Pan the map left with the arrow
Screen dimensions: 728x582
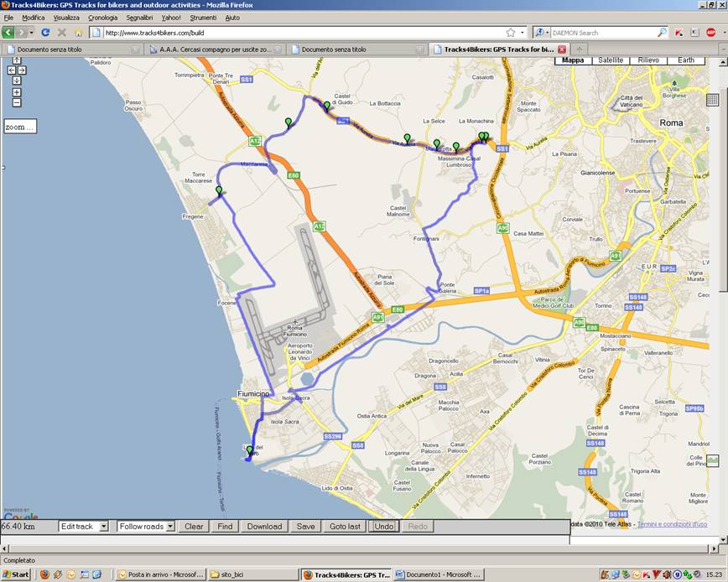(12, 70)
